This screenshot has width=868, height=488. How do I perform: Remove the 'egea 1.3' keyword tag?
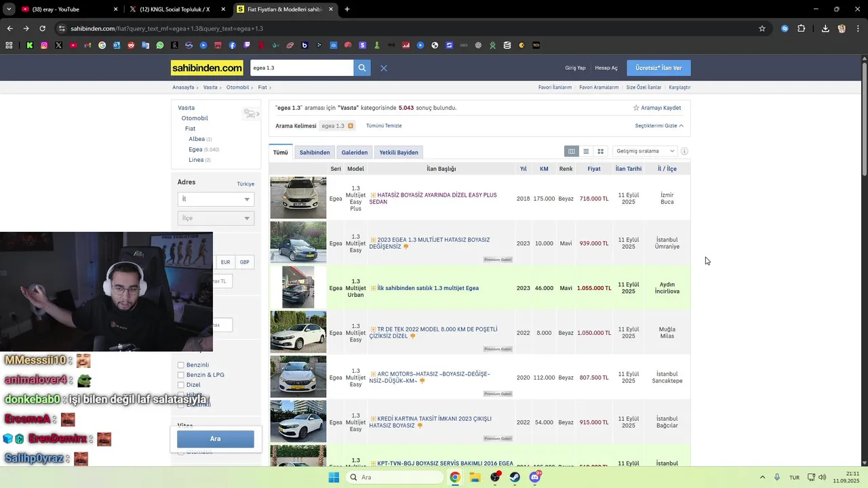tap(351, 126)
